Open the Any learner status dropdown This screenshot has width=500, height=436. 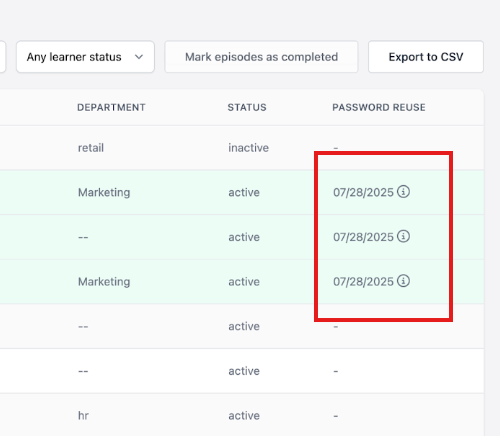[85, 57]
